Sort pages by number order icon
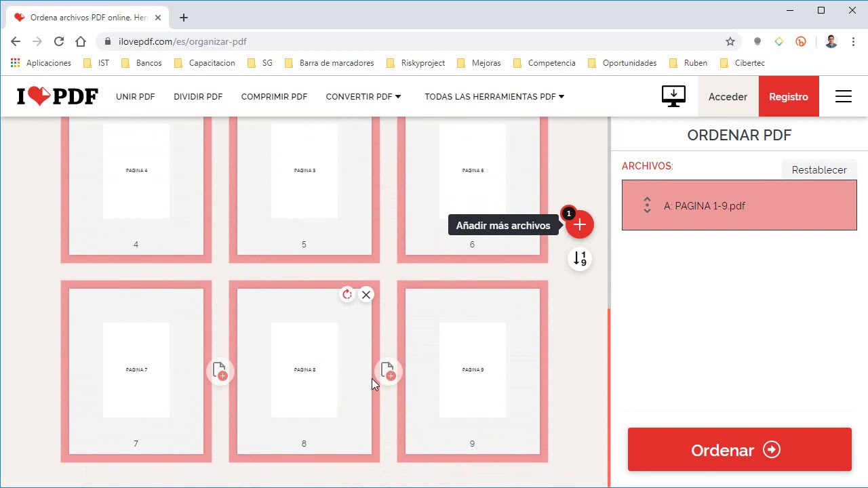This screenshot has height=488, width=868. [x=580, y=258]
